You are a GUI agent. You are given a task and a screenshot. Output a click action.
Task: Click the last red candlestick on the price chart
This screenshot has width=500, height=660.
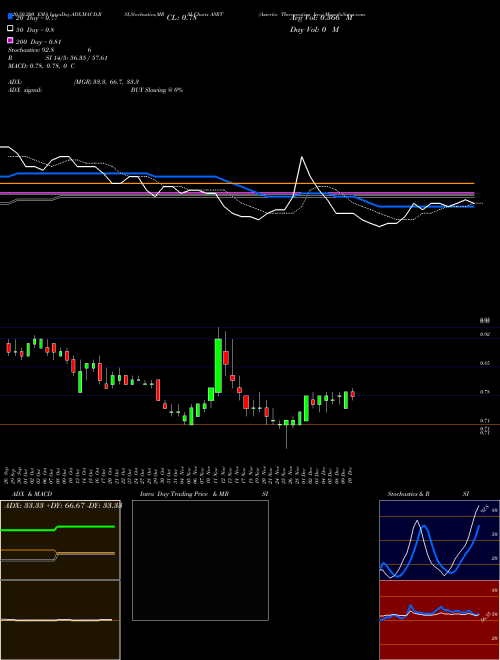(x=353, y=394)
